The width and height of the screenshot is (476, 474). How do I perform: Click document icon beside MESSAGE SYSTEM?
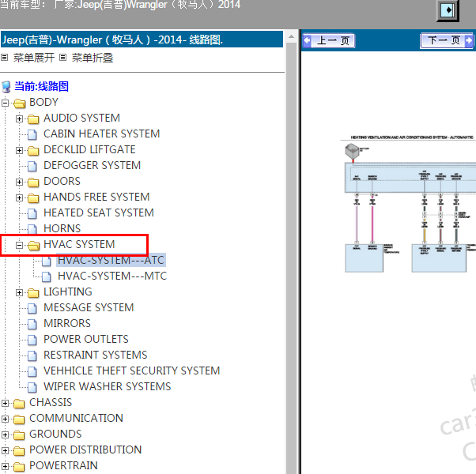pyautogui.click(x=32, y=308)
